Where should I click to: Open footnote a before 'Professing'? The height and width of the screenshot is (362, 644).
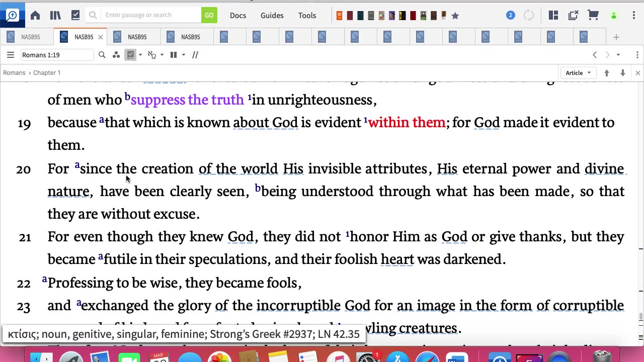[44, 279]
